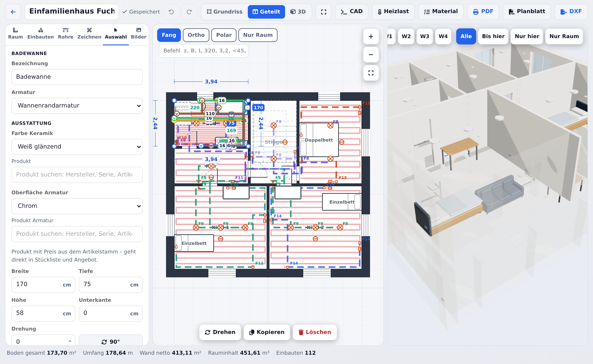Toggle the Polar mode
Image resolution: width=593 pixels, height=364 pixels.
tap(224, 35)
